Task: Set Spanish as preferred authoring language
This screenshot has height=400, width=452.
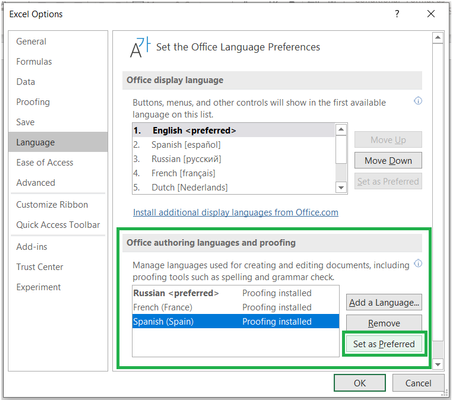Action: coord(384,344)
